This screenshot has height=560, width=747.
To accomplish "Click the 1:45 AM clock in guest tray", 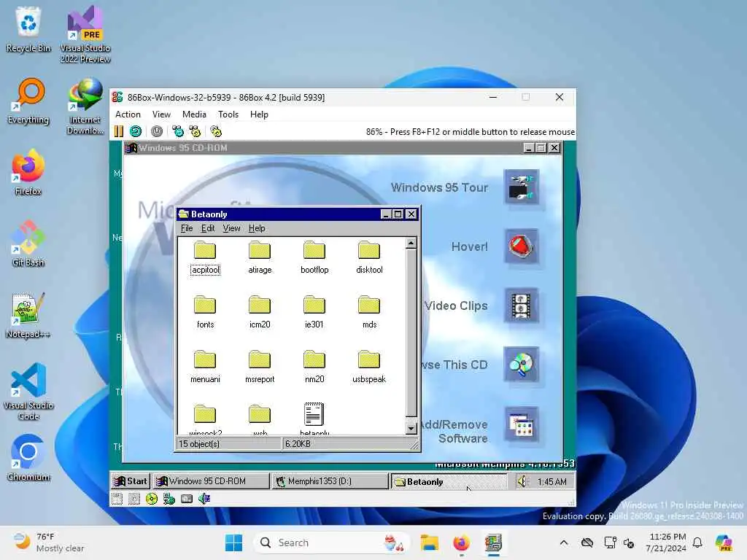I will [551, 481].
